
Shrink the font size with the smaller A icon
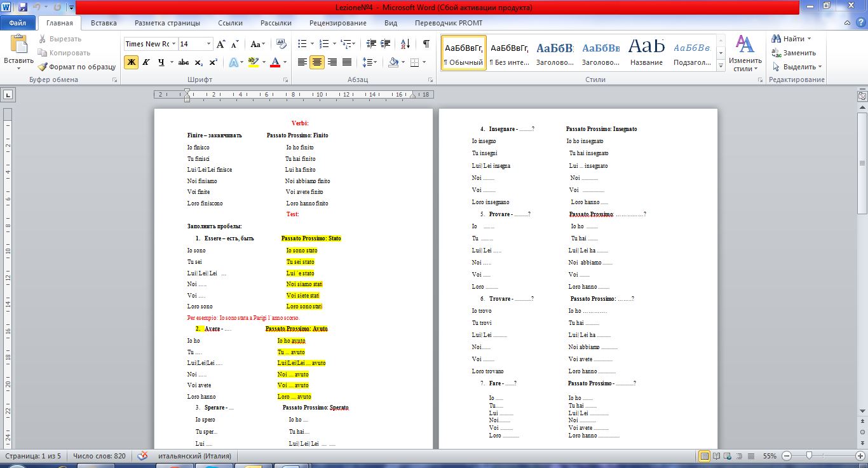[x=234, y=44]
